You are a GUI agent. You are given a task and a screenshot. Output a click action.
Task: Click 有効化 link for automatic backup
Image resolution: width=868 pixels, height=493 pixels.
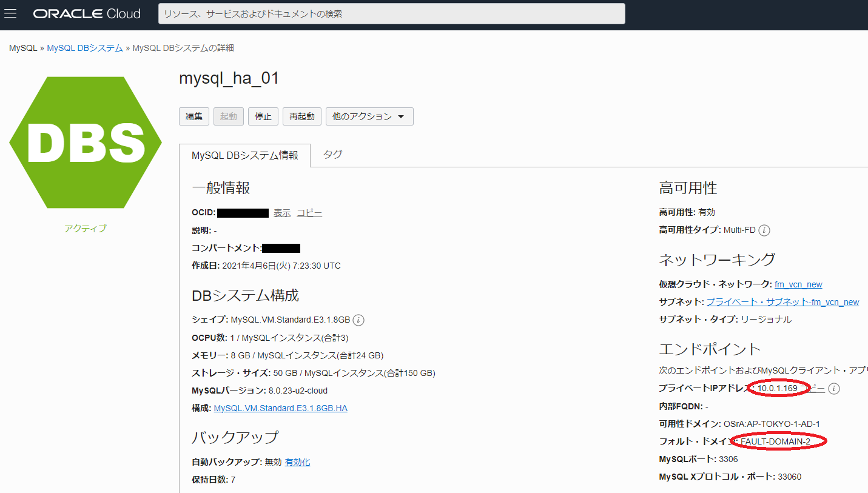point(298,462)
